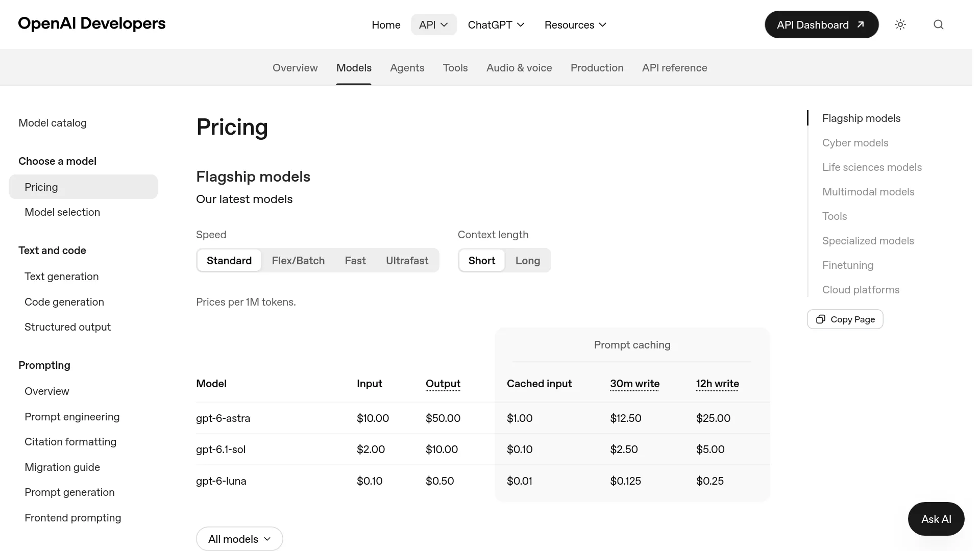Click the API Dashboard button
This screenshot has width=980, height=551.
point(821,24)
